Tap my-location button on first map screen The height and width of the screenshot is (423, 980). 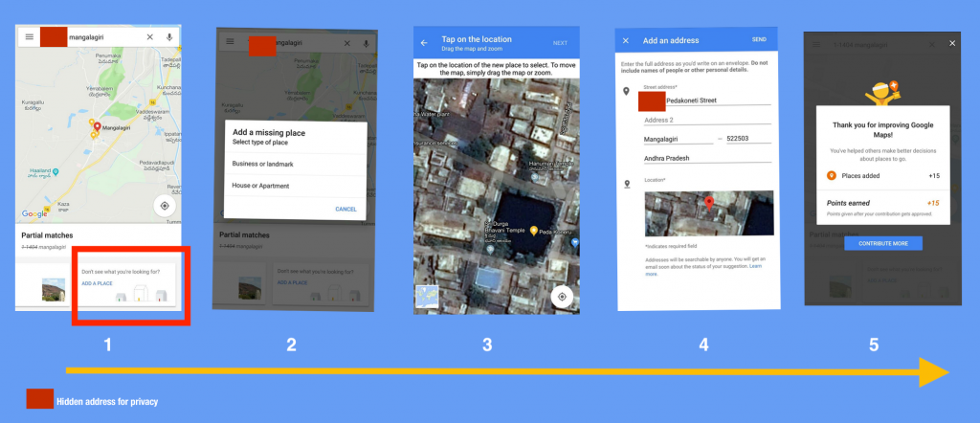pyautogui.click(x=165, y=206)
